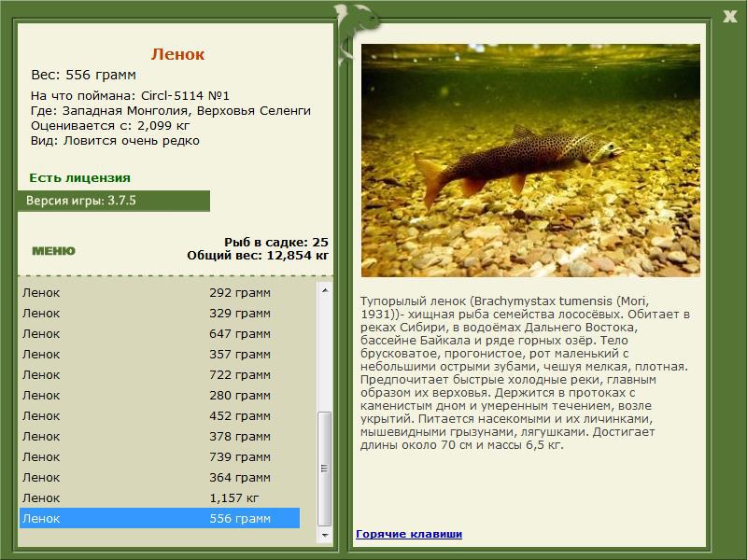Select the Ленок 739 грамм row
This screenshot has height=560, width=747.
[160, 456]
